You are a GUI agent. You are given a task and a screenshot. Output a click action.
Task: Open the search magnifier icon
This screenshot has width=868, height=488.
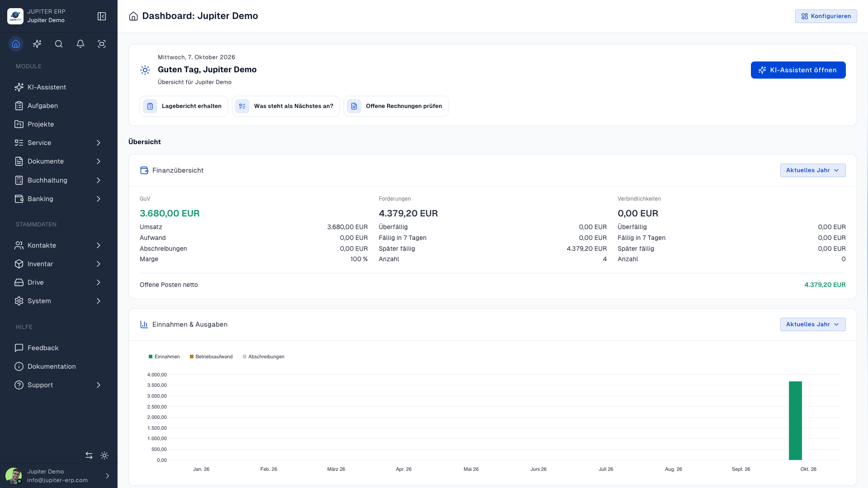pos(59,44)
